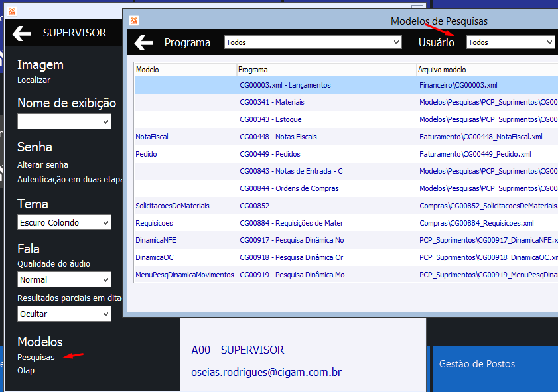558x392 pixels.
Task: Open the Tema dropdown showing Escuro Colorido
Action: click(64, 222)
